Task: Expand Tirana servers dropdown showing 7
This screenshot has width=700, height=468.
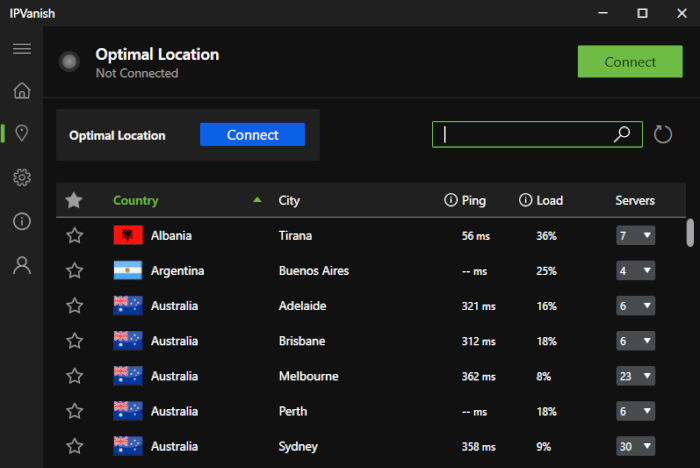Action: click(635, 235)
